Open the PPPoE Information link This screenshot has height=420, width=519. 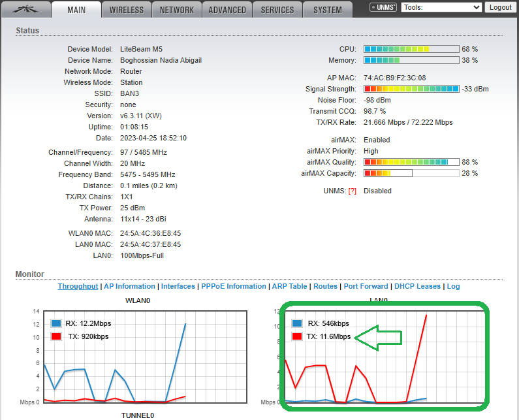pos(234,286)
